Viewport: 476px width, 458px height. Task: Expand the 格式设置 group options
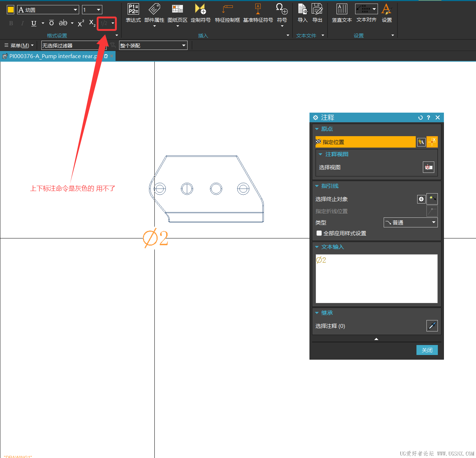tap(117, 35)
